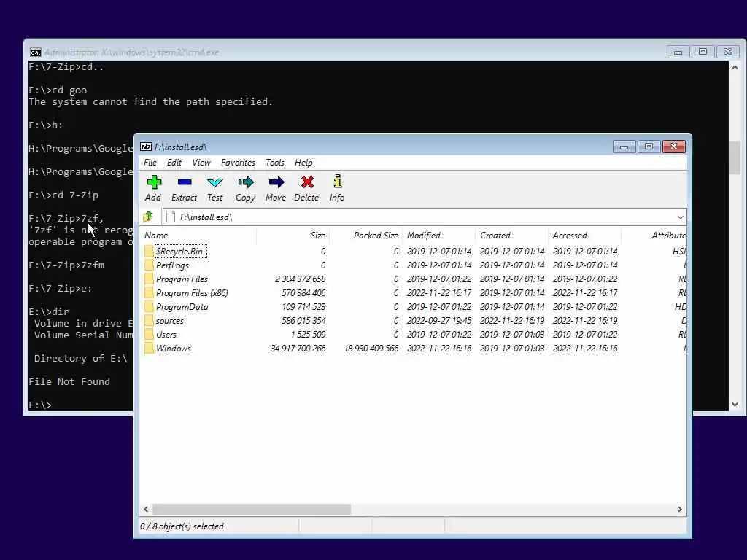Go up one folder level
This screenshot has width=747, height=560.
pyautogui.click(x=148, y=217)
